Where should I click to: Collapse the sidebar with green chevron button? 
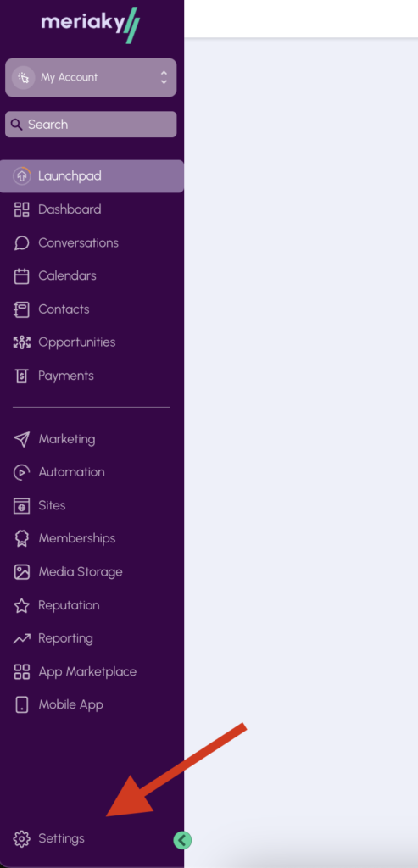(x=182, y=840)
